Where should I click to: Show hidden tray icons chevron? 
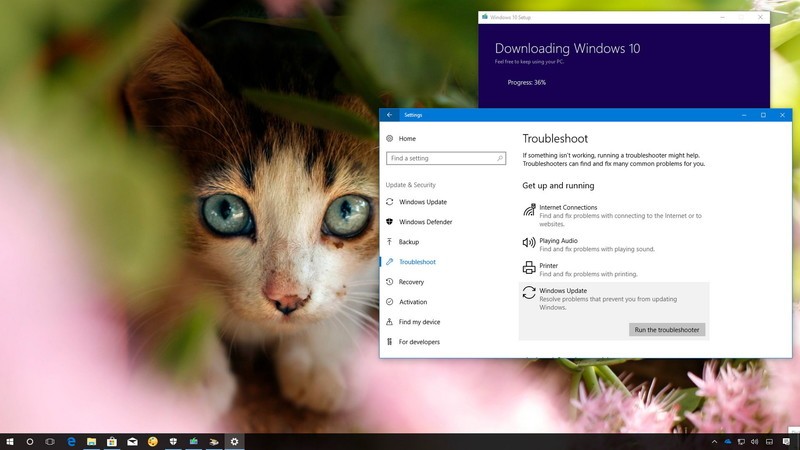click(x=714, y=442)
